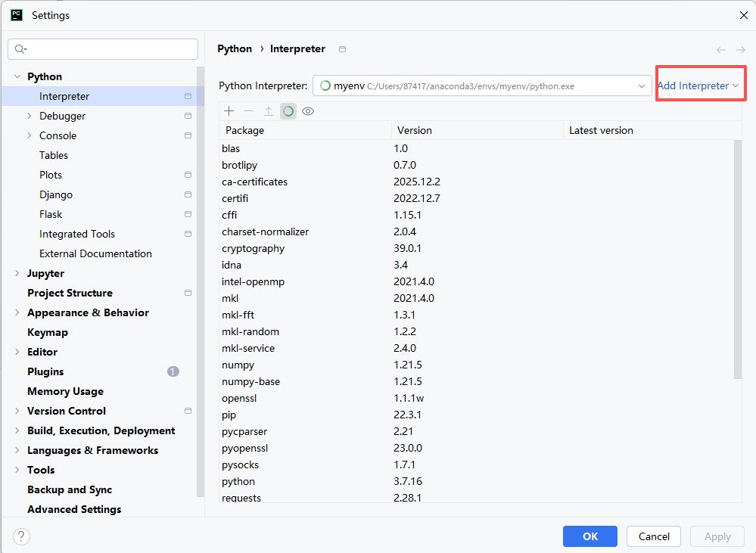This screenshot has height=553, width=756.
Task: Open the Python Interpreter dropdown
Action: (482, 85)
